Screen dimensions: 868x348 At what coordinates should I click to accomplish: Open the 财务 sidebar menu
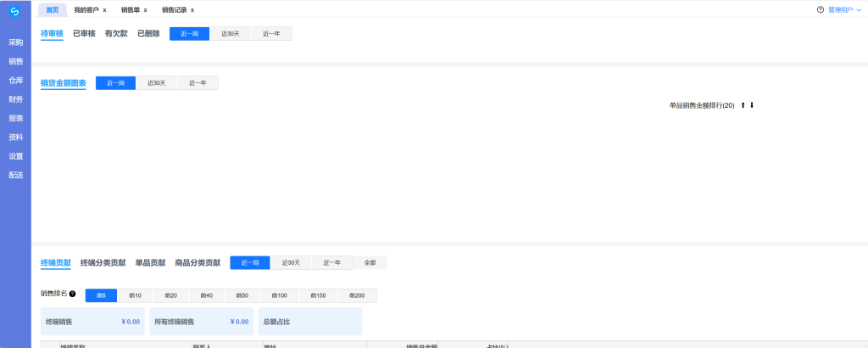[15, 100]
